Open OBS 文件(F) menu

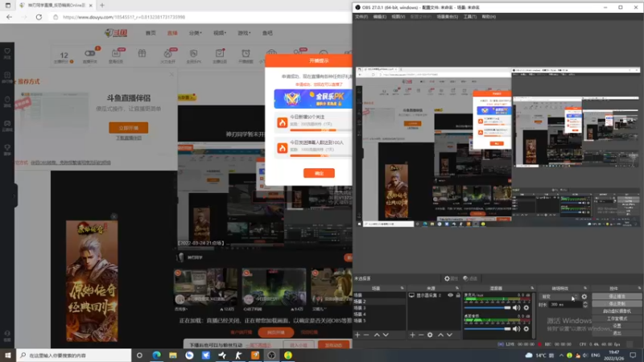click(361, 17)
